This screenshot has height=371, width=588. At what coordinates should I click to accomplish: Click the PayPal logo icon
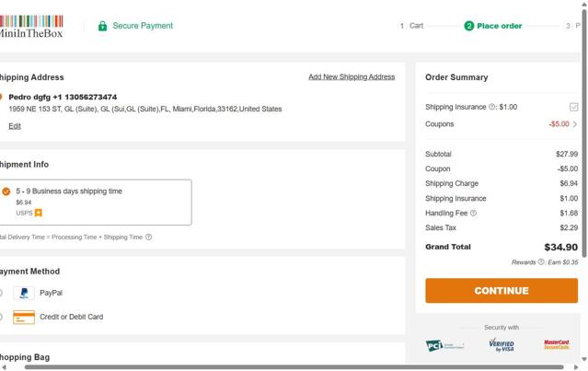click(x=24, y=293)
